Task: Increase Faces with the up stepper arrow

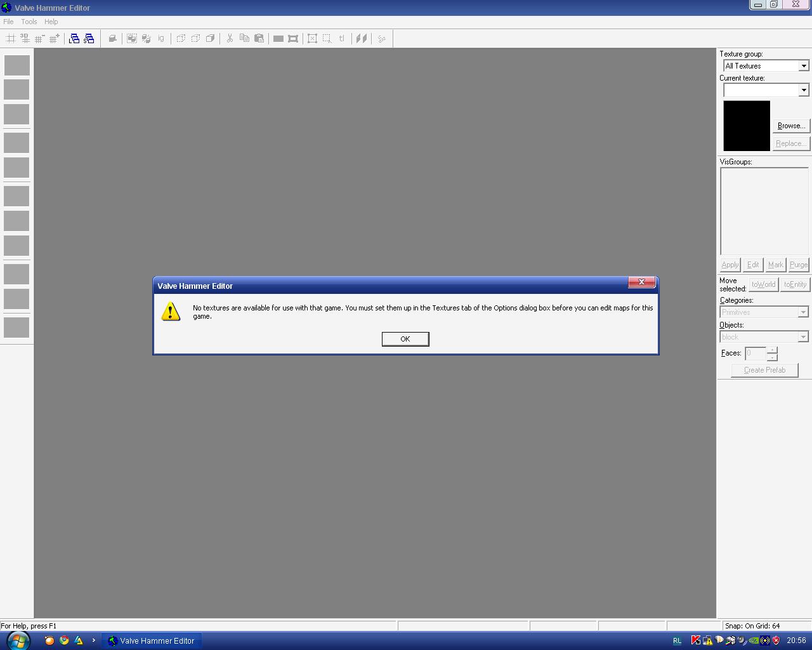Action: pyautogui.click(x=772, y=350)
